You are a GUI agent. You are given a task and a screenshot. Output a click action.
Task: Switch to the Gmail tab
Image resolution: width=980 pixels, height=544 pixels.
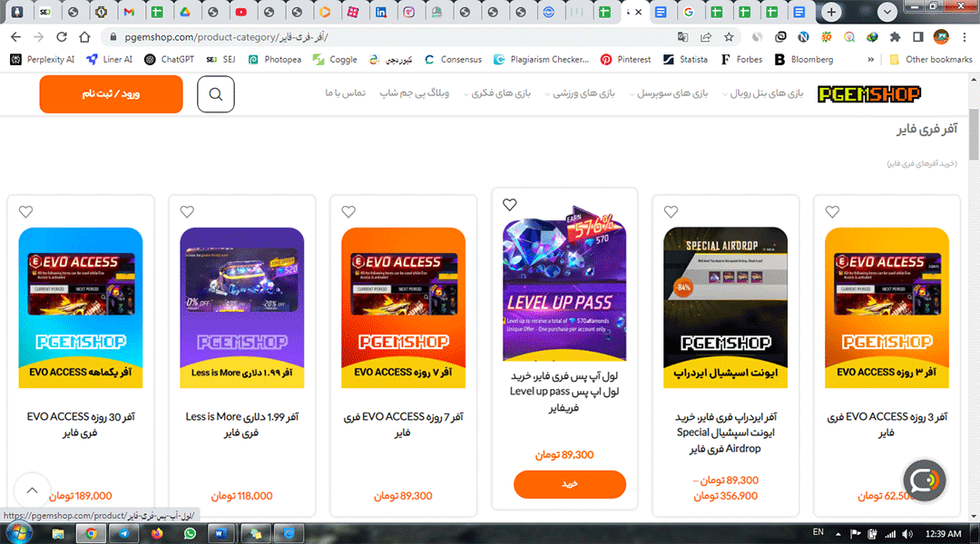tap(129, 12)
